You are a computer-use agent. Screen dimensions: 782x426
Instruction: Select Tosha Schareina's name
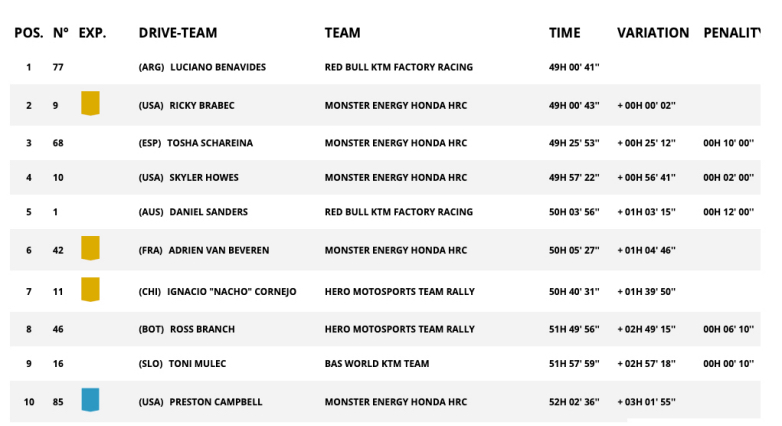pos(210,143)
